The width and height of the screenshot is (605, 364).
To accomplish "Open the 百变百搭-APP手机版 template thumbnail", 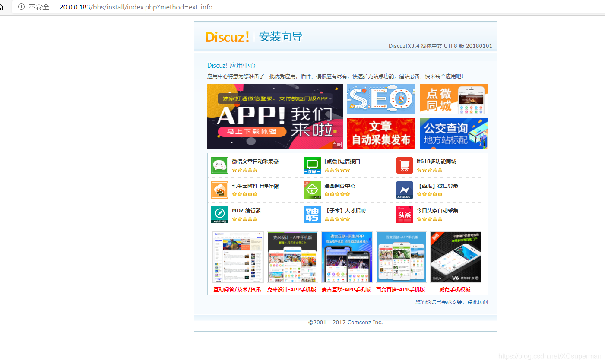I will (x=401, y=257).
